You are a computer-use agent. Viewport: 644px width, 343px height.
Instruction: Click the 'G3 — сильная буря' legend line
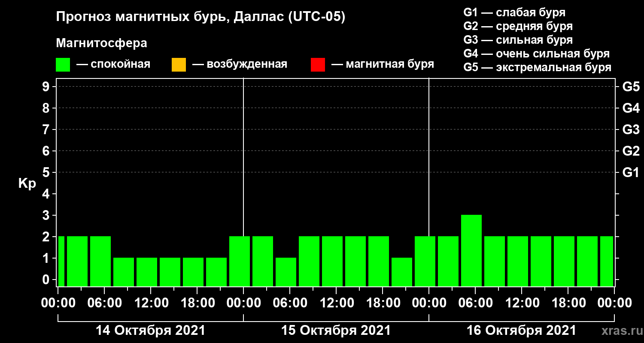coord(518,40)
